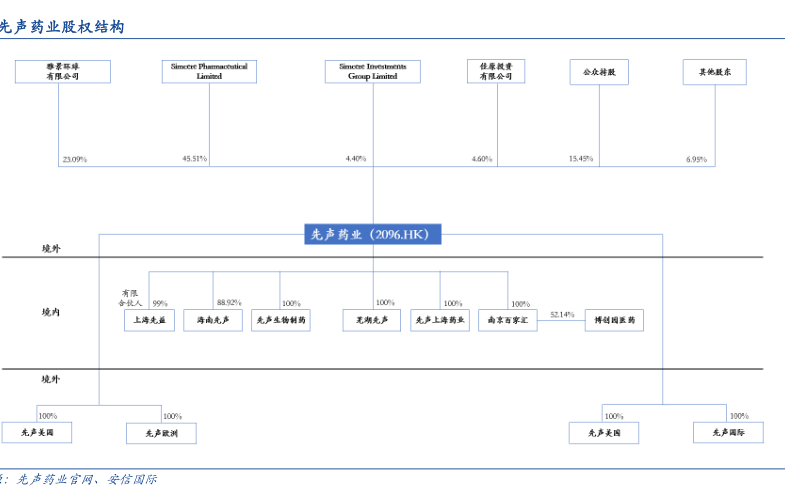Viewport: 785px width, 488px height.
Task: Select the Simcere Pharmaceutical Limited box
Action: (x=209, y=71)
